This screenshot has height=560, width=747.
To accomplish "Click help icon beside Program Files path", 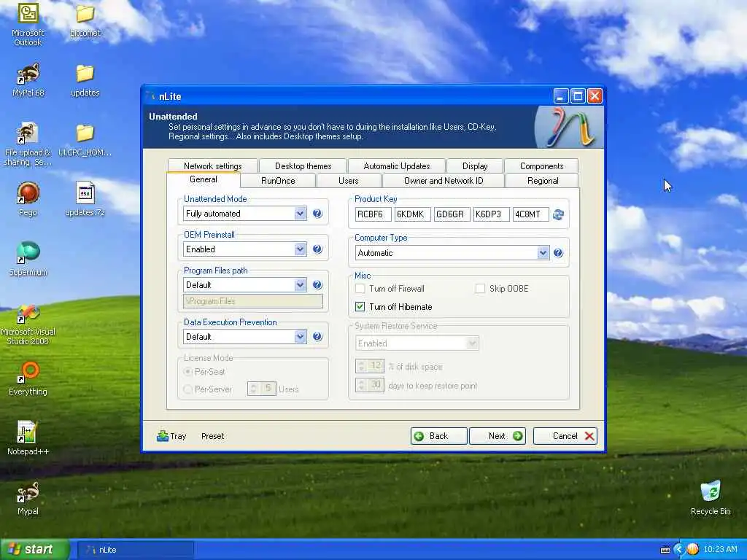I will (317, 285).
